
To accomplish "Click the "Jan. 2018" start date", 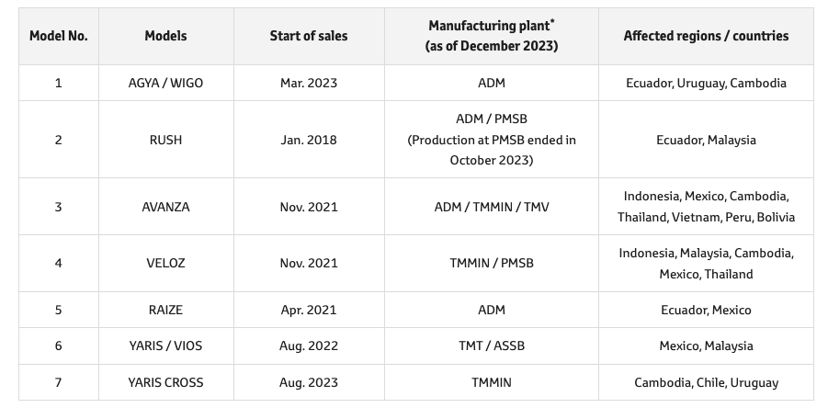I will point(308,140).
